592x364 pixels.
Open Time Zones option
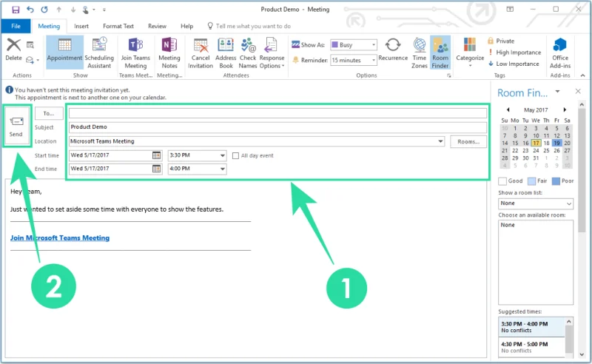pos(420,53)
